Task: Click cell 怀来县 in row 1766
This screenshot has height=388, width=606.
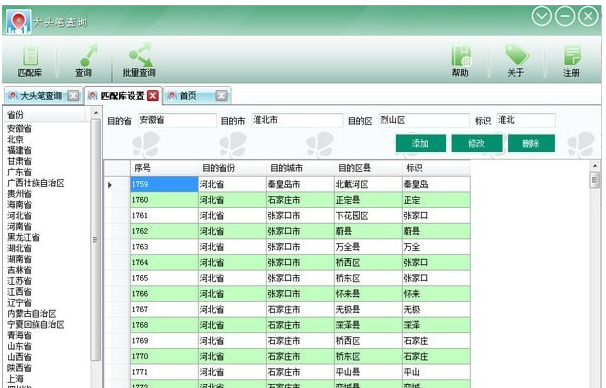Action: pos(368,294)
